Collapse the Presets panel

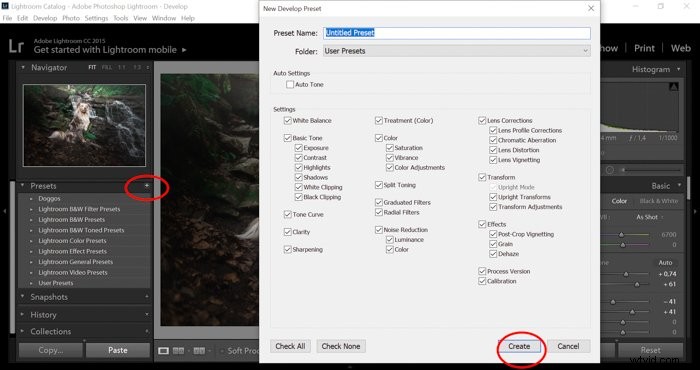22,186
